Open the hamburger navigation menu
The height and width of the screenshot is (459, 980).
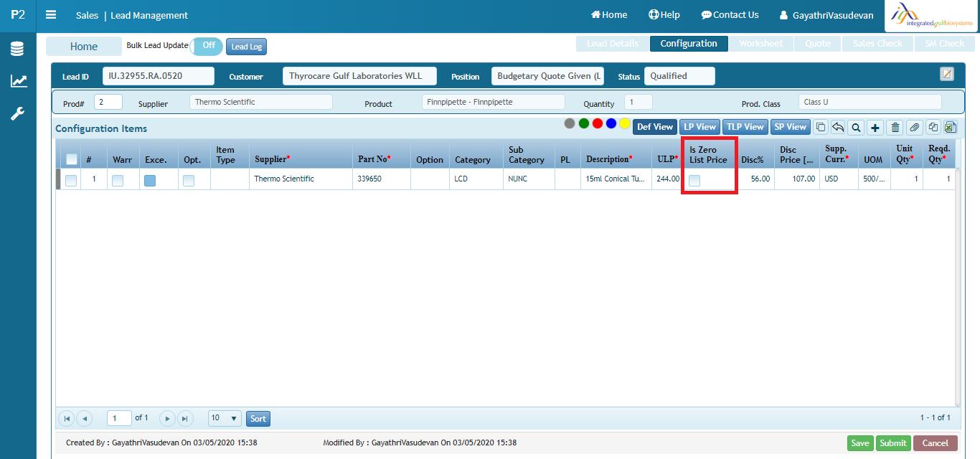[51, 15]
